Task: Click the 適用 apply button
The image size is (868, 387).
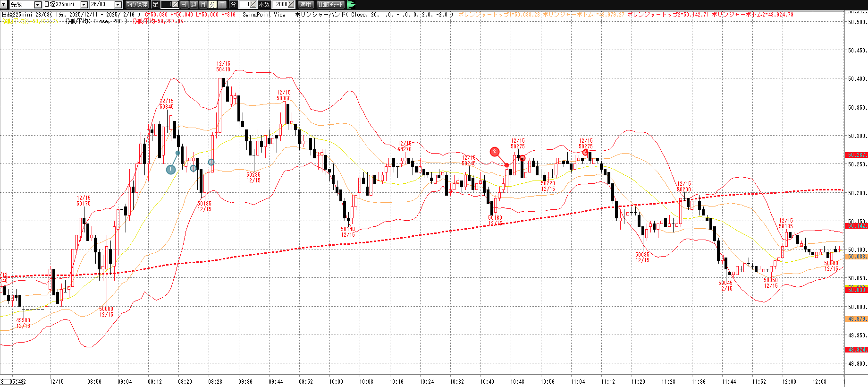Action: [306, 4]
